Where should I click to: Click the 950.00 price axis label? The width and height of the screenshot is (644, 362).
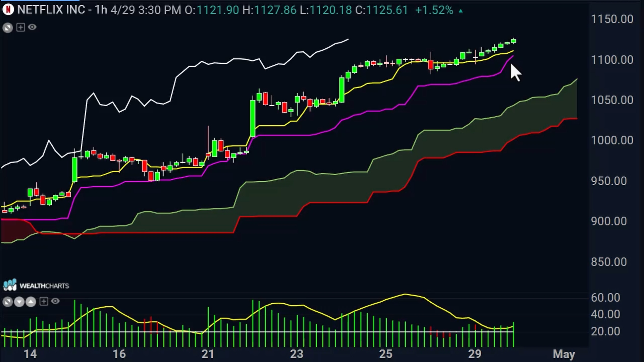pos(609,181)
